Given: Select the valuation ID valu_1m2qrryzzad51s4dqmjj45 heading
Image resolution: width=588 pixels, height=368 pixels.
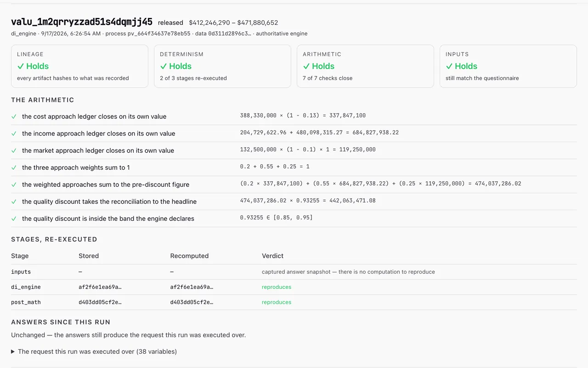Looking at the screenshot, I should 82,22.
